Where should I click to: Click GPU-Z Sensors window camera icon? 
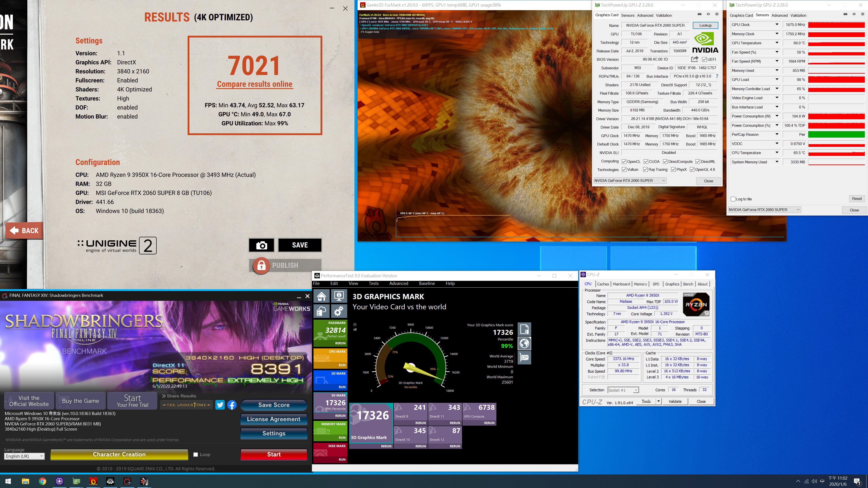click(845, 14)
